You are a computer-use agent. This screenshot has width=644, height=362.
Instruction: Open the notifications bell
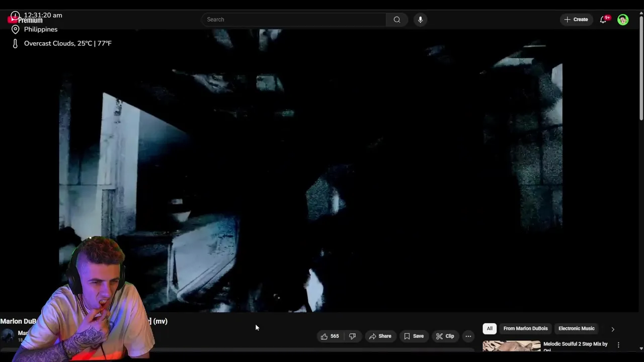(x=603, y=20)
